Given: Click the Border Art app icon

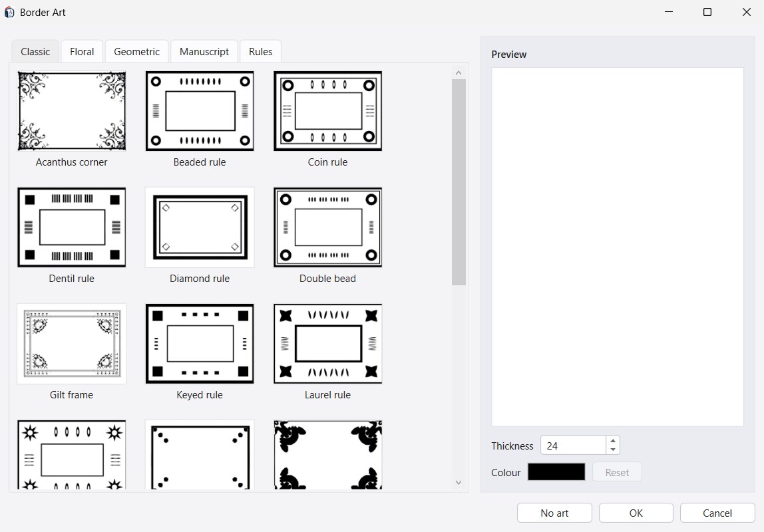Looking at the screenshot, I should tap(9, 12).
